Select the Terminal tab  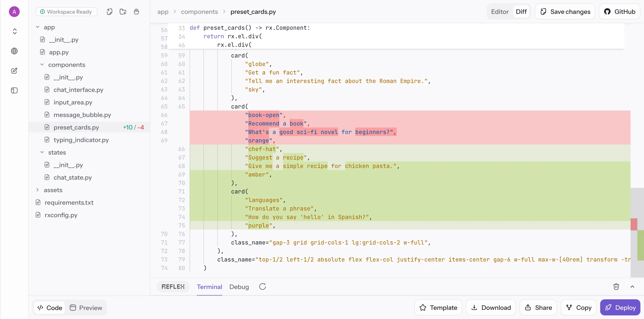(x=209, y=287)
